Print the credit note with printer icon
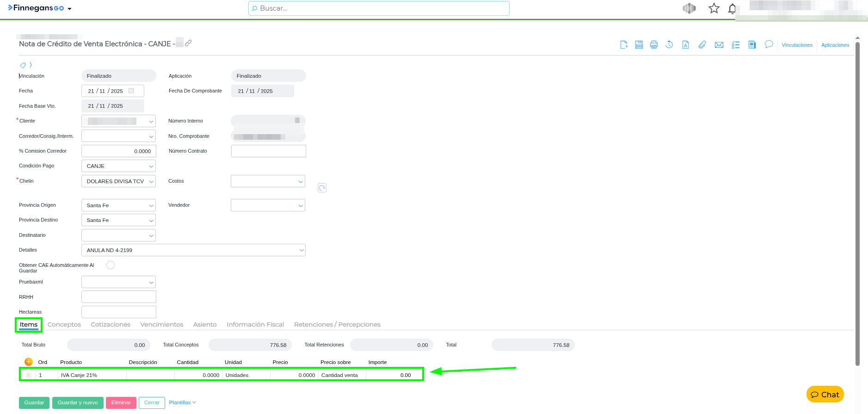Viewport: 868px width, 414px height. 653,45
